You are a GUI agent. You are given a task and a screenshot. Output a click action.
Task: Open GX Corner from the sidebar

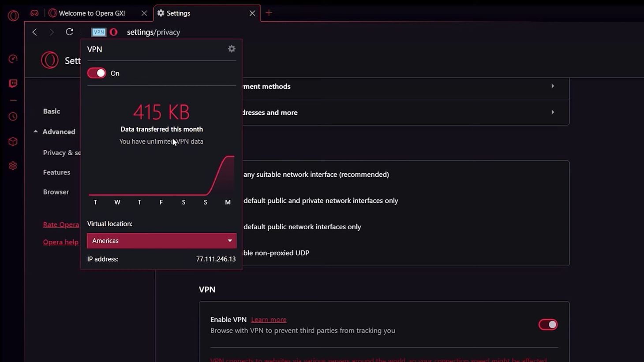(13, 59)
